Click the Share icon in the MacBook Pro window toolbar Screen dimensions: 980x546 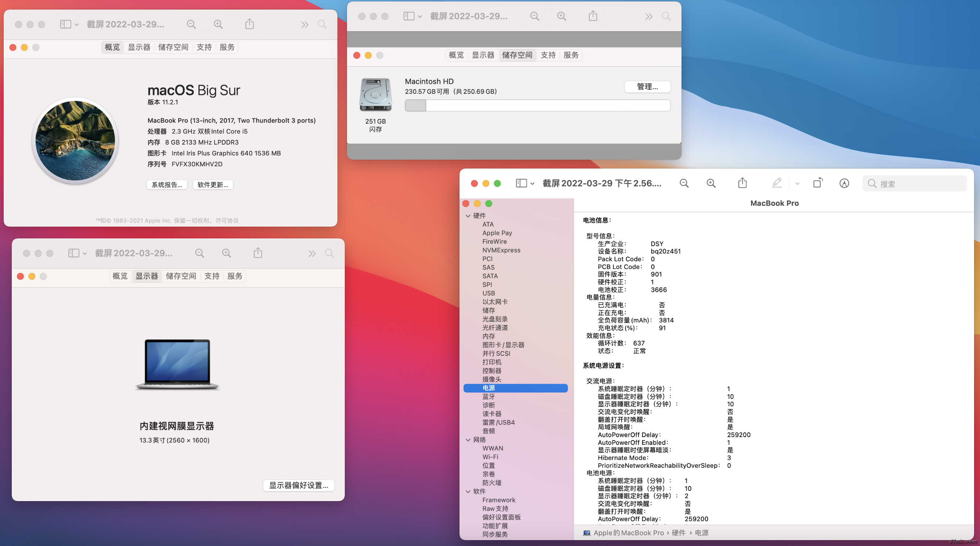[742, 183]
